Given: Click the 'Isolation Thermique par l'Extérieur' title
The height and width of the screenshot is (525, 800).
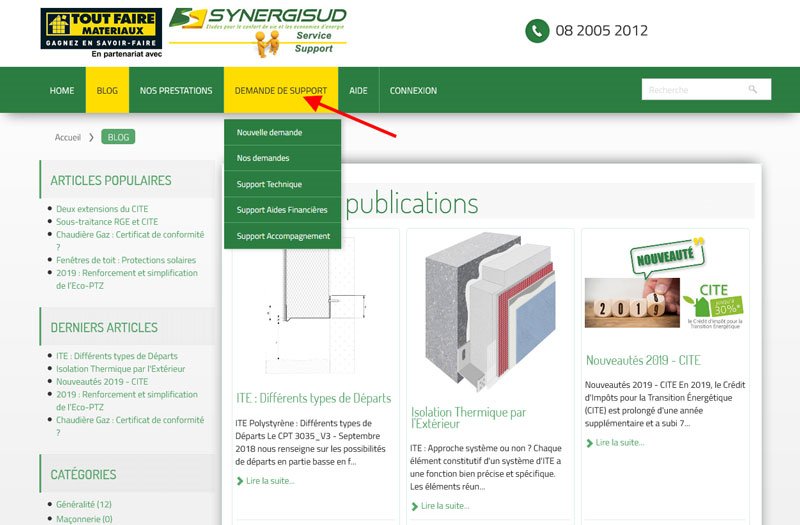Looking at the screenshot, I should tap(468, 418).
